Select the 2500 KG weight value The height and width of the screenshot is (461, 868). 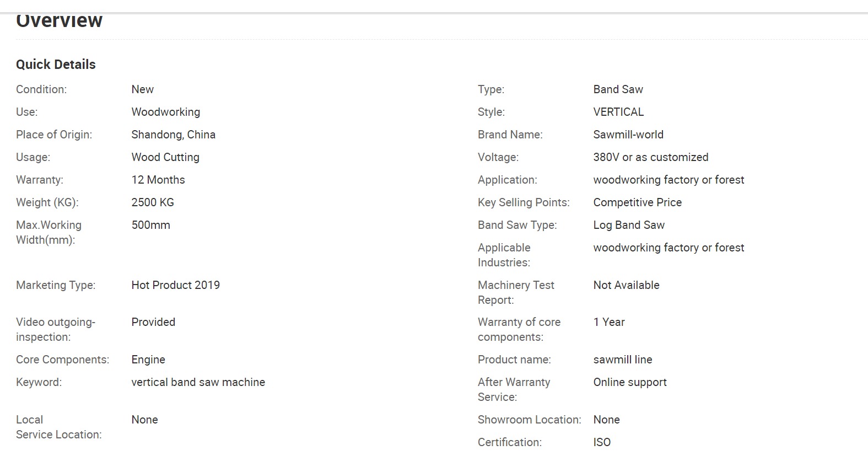pos(152,202)
